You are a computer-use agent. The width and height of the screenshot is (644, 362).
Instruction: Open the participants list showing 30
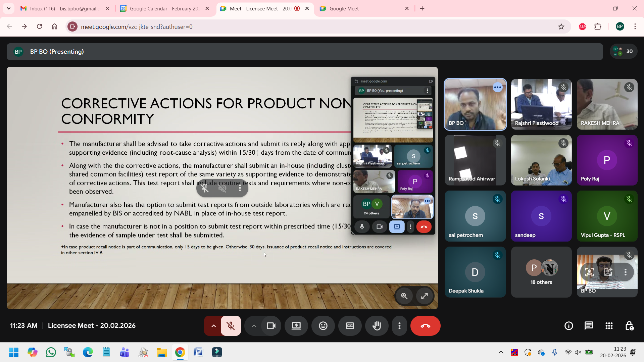click(x=623, y=51)
